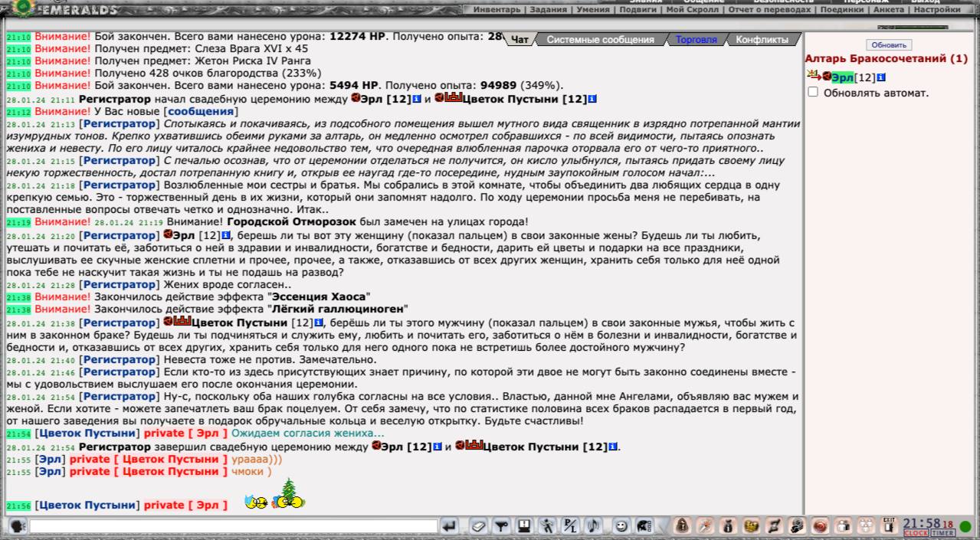980x540 pixels.
Task: Click the red spiral icon
Action: click(821, 526)
